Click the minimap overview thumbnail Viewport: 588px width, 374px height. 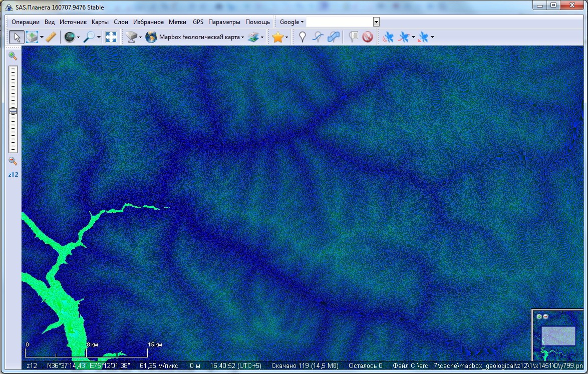tap(557, 335)
